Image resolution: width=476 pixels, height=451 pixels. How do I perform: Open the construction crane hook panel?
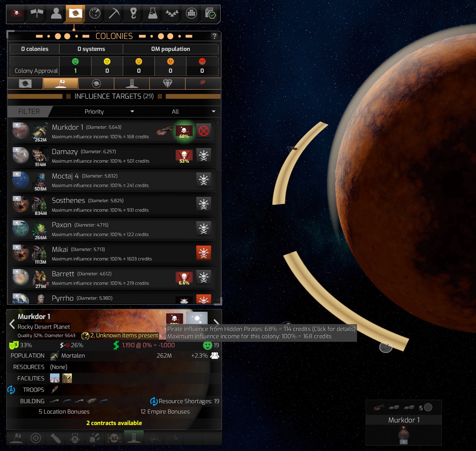pos(134,14)
